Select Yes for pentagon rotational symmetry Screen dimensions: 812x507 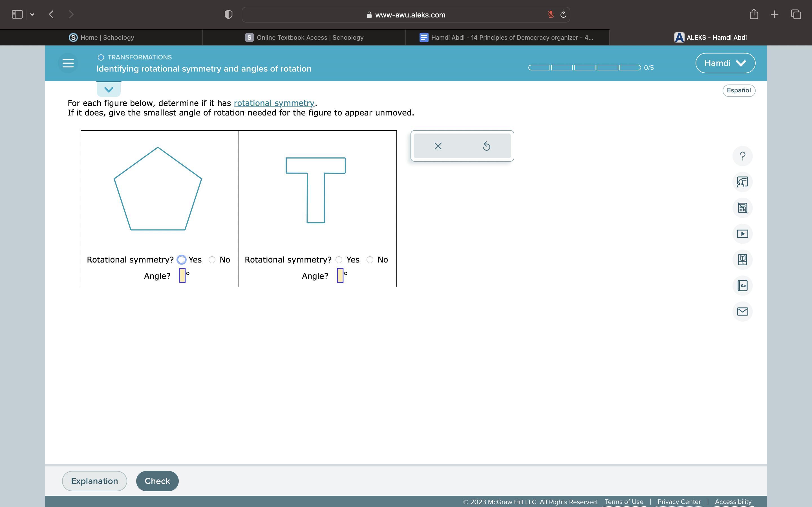point(182,260)
